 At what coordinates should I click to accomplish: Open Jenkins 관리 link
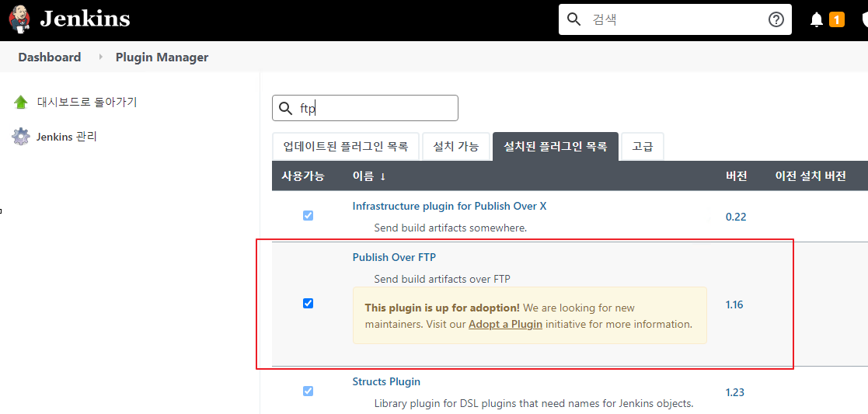(67, 136)
